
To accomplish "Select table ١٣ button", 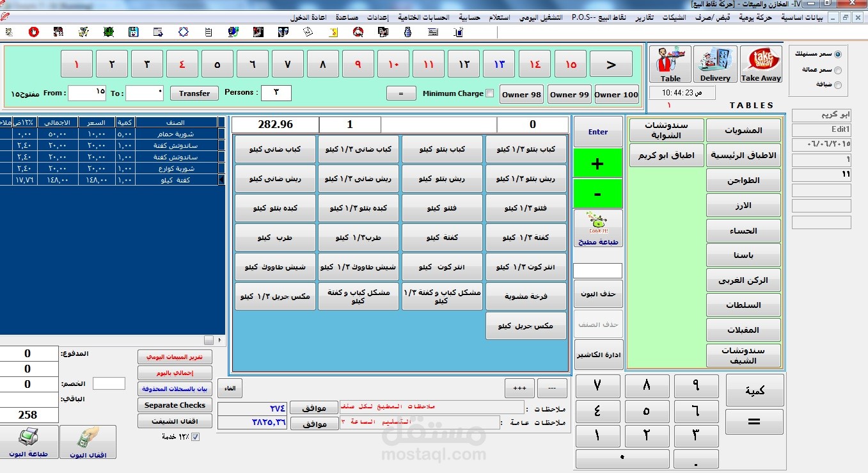I will click(x=499, y=64).
